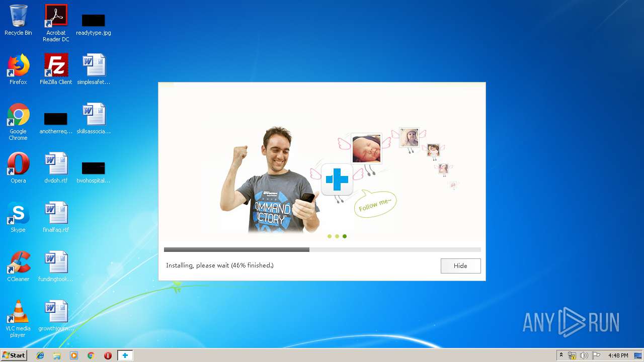Select the VLC media player shortcut
Image resolution: width=644 pixels, height=362 pixels.
tap(18, 319)
